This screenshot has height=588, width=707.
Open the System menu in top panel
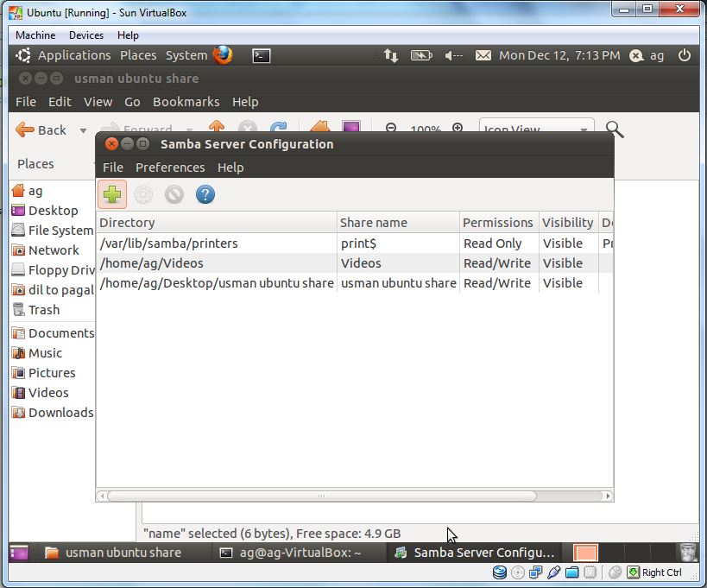coord(186,55)
